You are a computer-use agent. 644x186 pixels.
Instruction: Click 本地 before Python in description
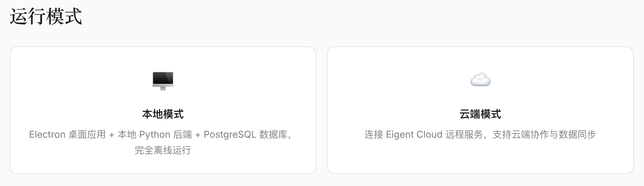pos(127,135)
